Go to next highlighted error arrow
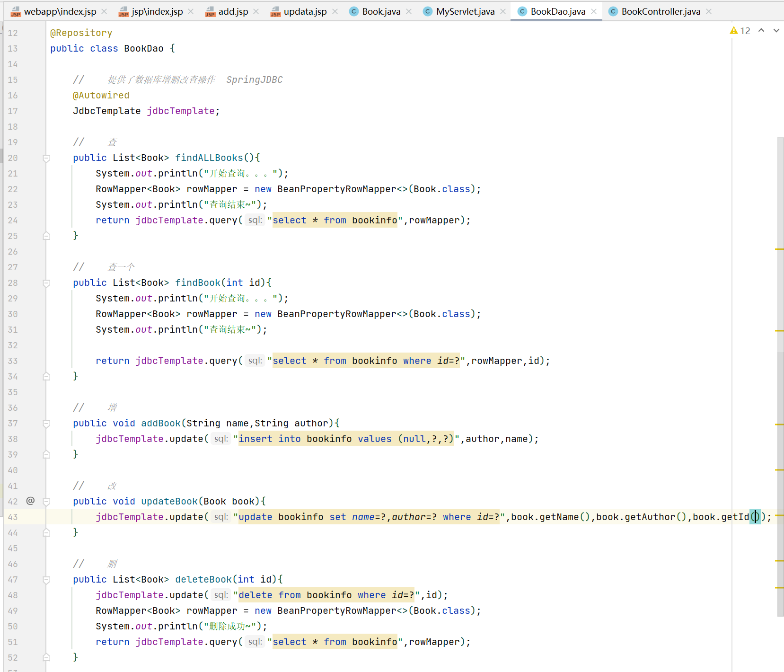Viewport: 784px width, 672px height. (x=776, y=30)
